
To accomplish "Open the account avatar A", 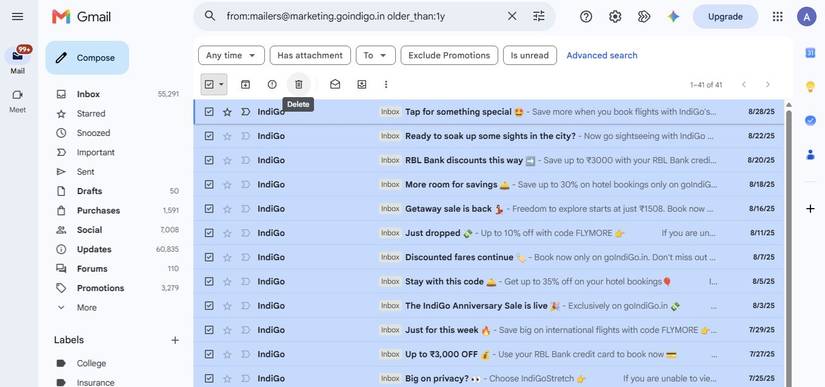I will tap(806, 16).
